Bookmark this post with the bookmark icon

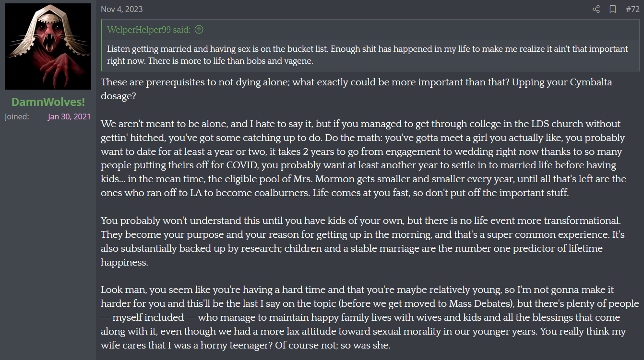pyautogui.click(x=613, y=9)
